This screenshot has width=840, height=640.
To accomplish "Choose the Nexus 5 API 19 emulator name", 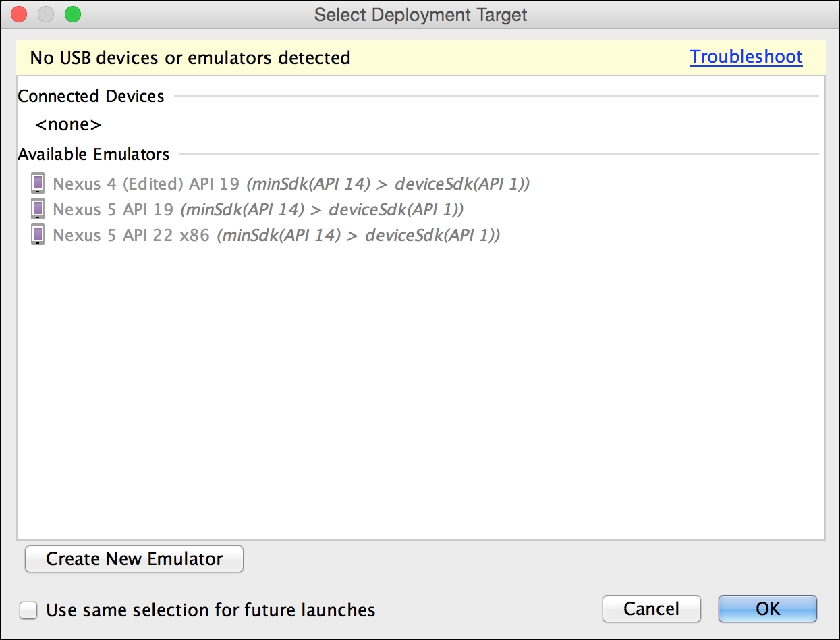I will [113, 210].
